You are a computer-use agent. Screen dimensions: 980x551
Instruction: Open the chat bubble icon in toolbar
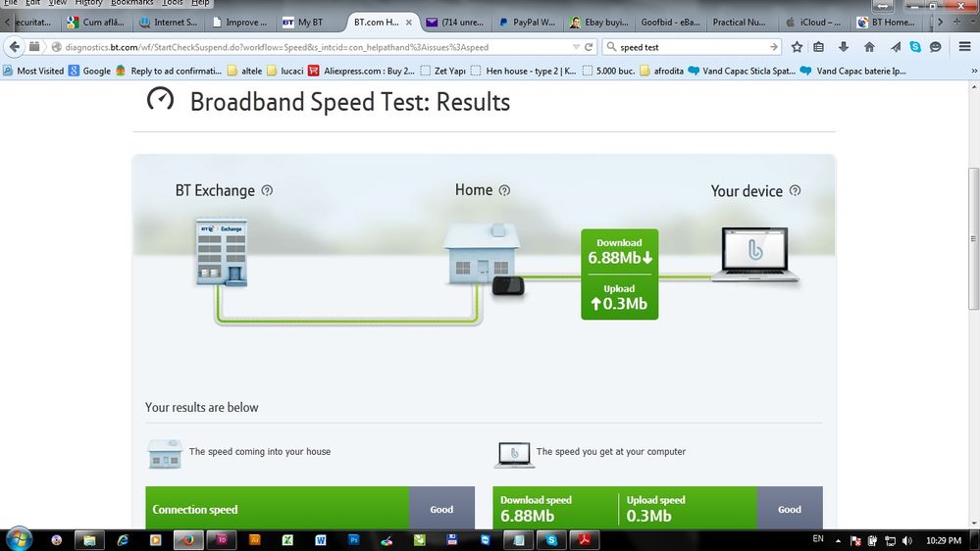tap(935, 47)
